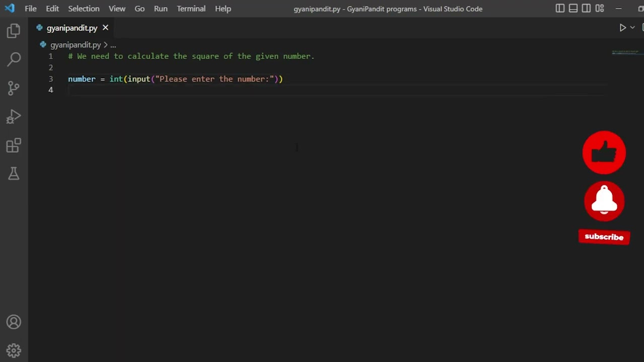Click the 'input' function name
The width and height of the screenshot is (644, 362).
pyautogui.click(x=139, y=79)
